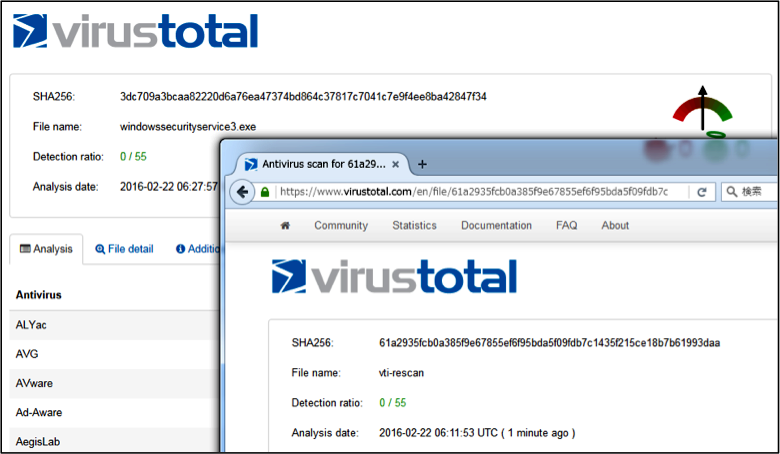Switch to the Additional information tab
The image size is (780, 454).
197,249
